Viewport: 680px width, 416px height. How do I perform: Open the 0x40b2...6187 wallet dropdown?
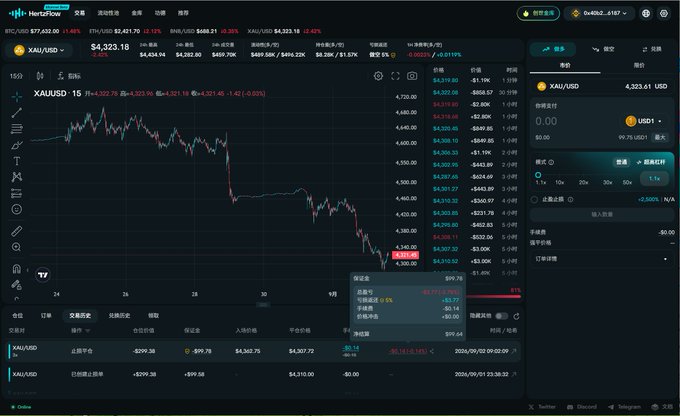[600, 13]
